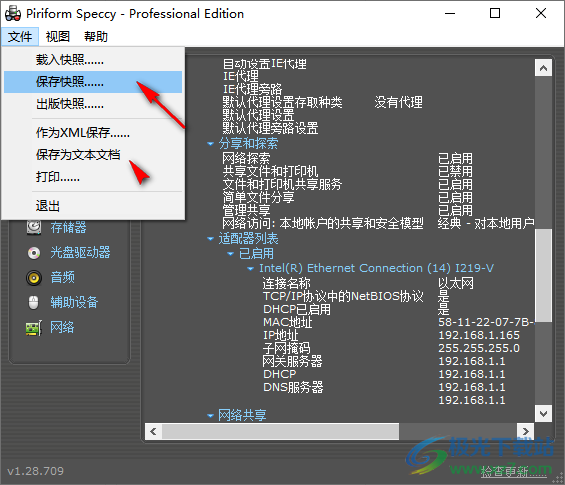Image resolution: width=565 pixels, height=485 pixels.
Task: Click the vertical scrollbar up arrow
Action: (543, 68)
